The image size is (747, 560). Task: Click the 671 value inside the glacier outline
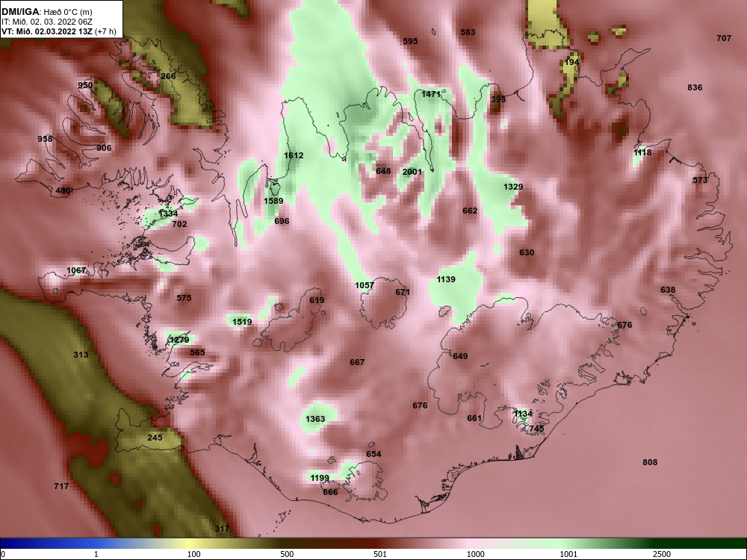403,293
